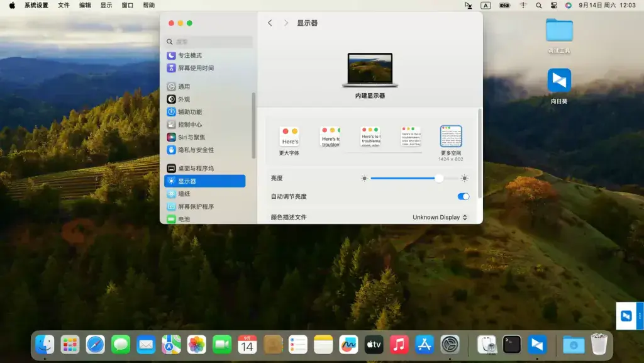Viewport: 644px width, 363px height.
Task: Open Music app in the Dock
Action: pyautogui.click(x=399, y=345)
